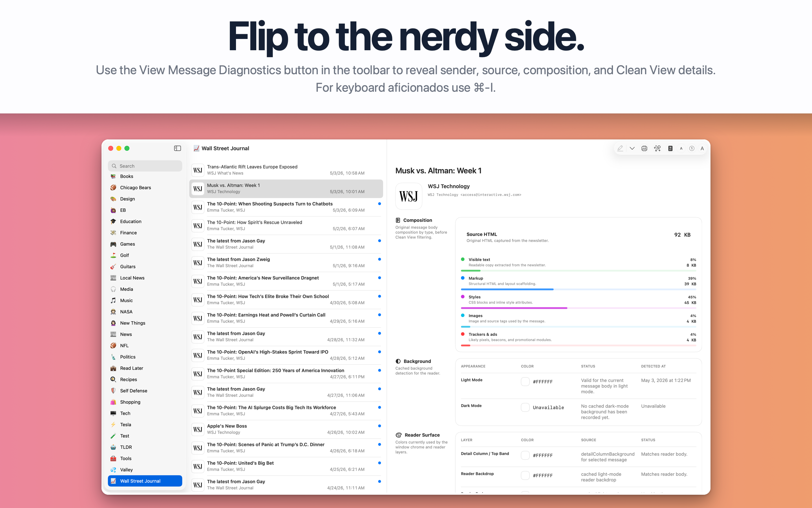Select the Tech folder

145,413
